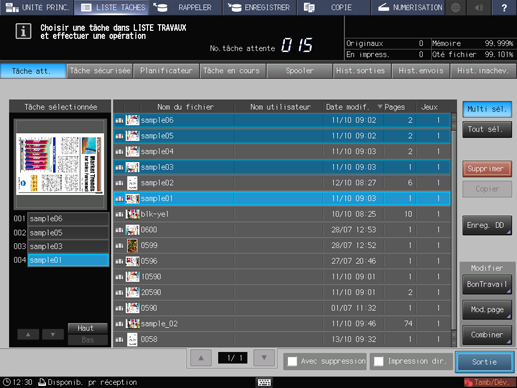Switch to Tâche att. tab
Viewport: 517px width, 388px height.
coord(33,71)
